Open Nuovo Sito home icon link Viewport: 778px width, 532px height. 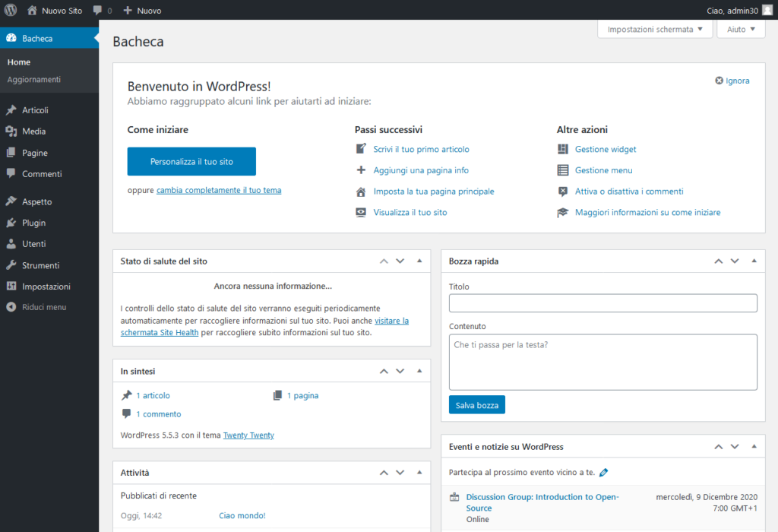coord(32,10)
